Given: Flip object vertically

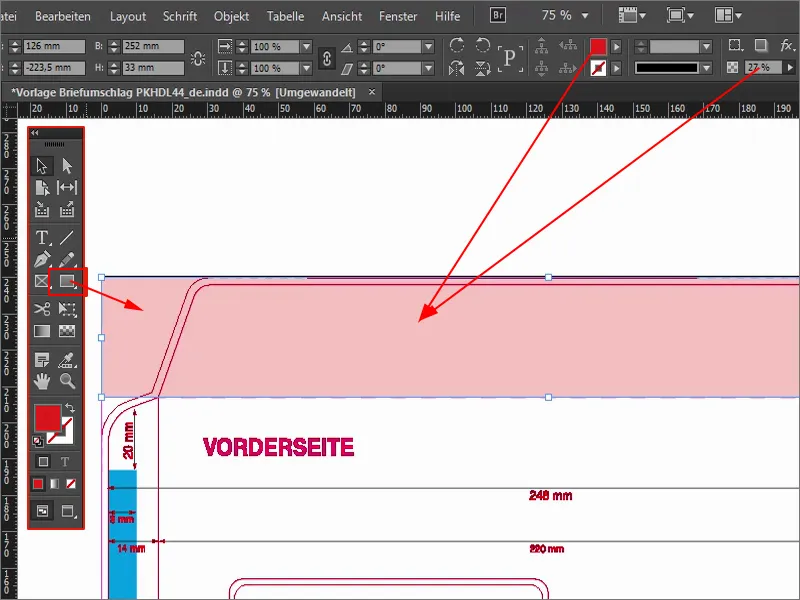Looking at the screenshot, I should tap(482, 68).
